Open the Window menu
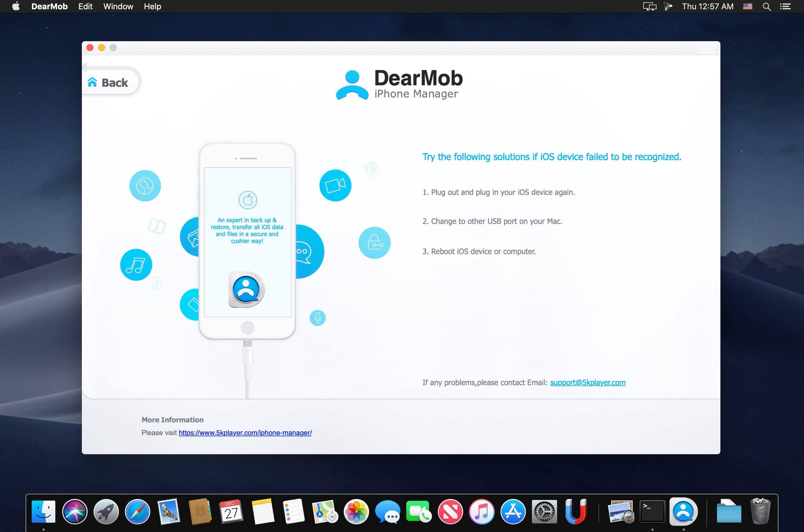 click(x=118, y=6)
